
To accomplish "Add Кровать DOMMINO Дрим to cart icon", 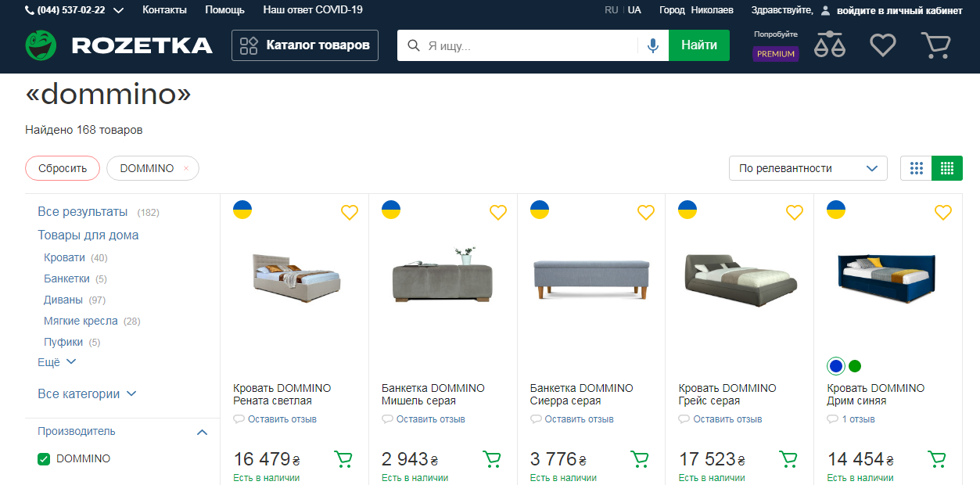I will click(x=936, y=459).
